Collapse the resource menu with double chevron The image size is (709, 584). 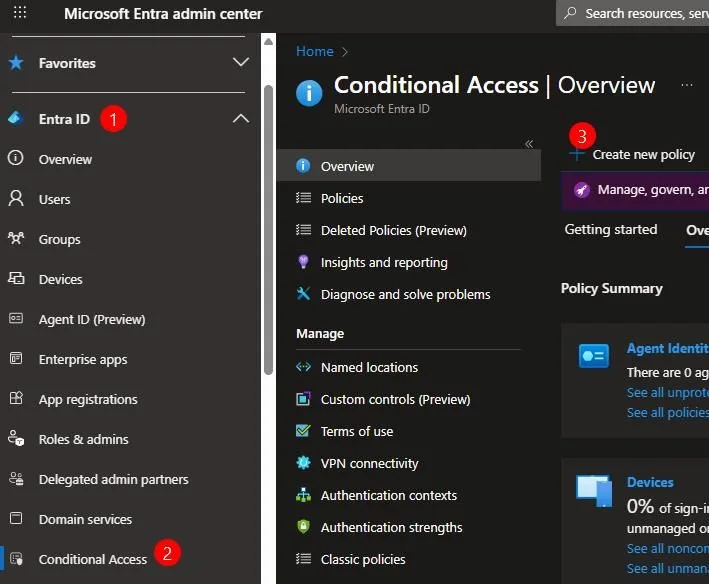click(x=529, y=144)
